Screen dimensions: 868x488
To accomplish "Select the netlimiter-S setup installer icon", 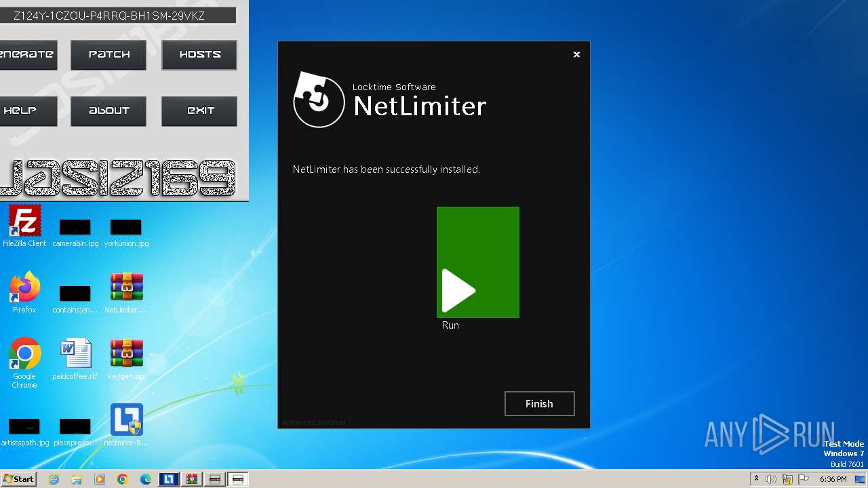I will [126, 426].
